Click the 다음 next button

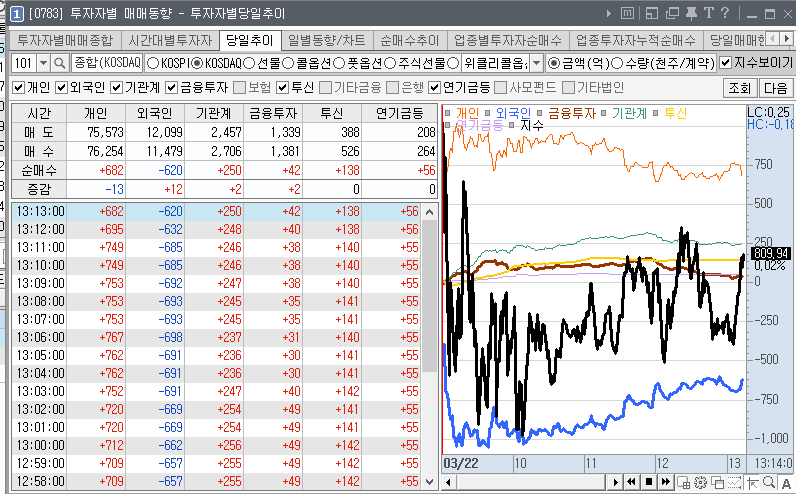776,87
